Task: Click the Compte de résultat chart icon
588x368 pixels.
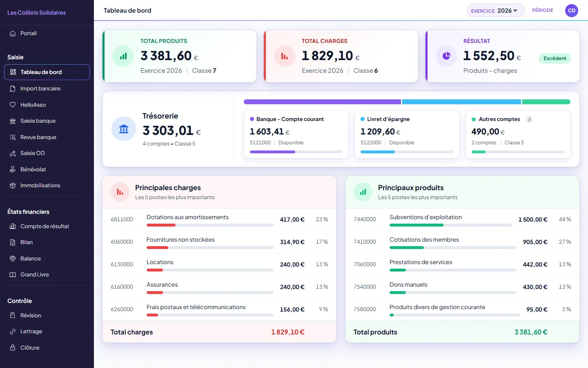Action: click(13, 226)
